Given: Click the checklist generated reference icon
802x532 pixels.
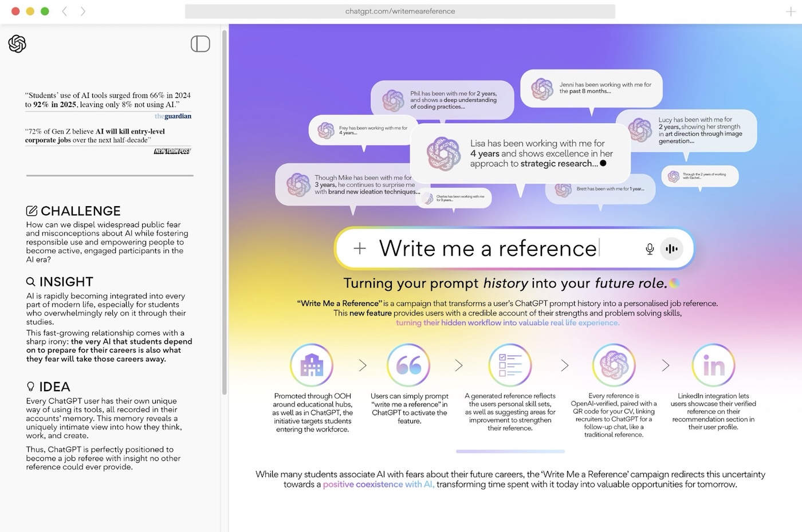Looking at the screenshot, I should pos(510,365).
